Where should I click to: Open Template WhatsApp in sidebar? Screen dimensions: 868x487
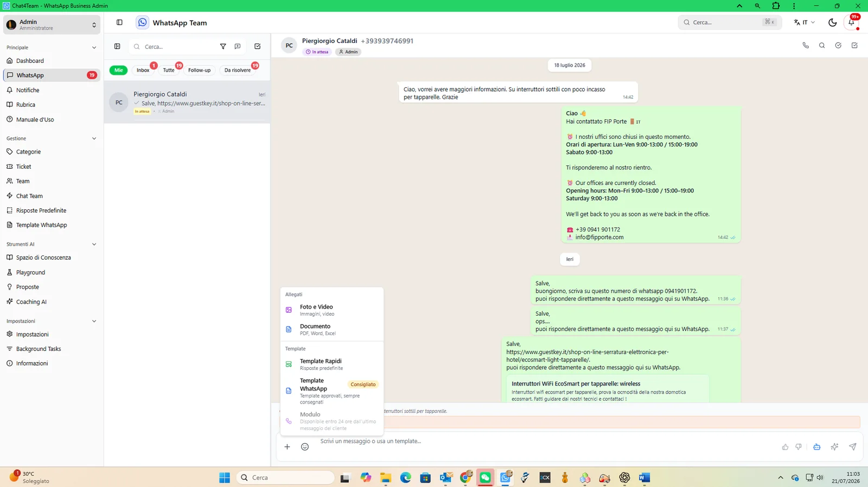[x=52, y=225]
